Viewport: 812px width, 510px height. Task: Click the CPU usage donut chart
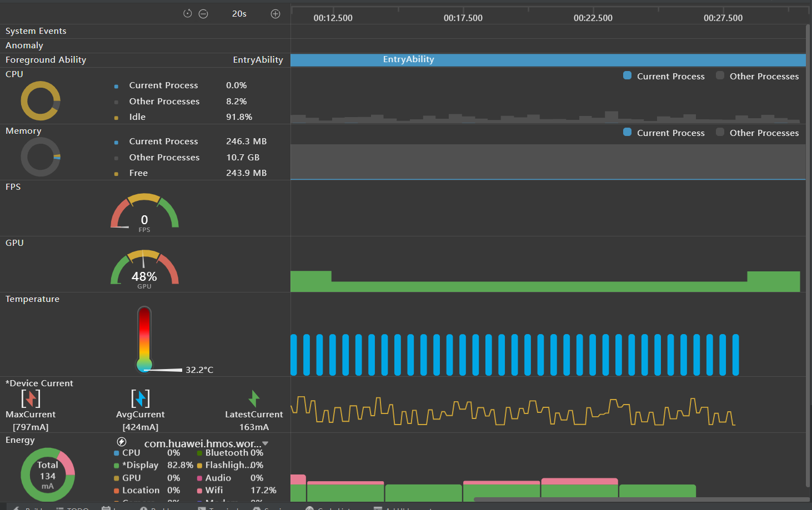coord(41,101)
